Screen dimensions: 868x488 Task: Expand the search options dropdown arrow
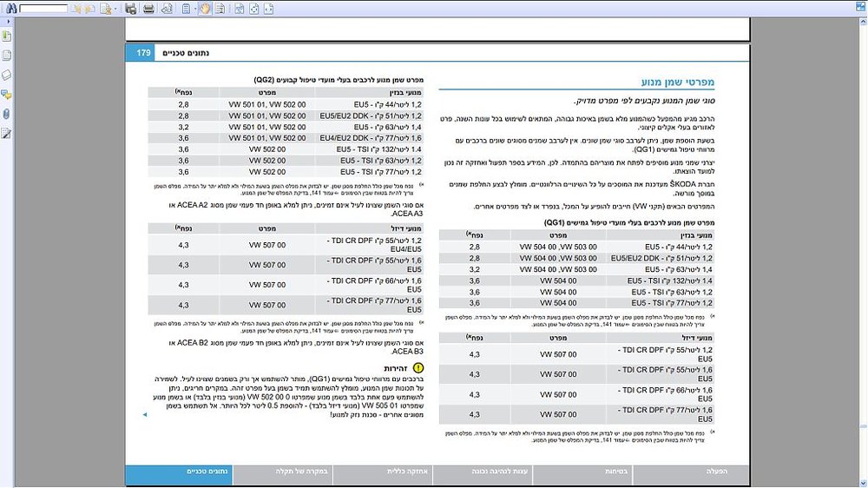click(x=115, y=9)
